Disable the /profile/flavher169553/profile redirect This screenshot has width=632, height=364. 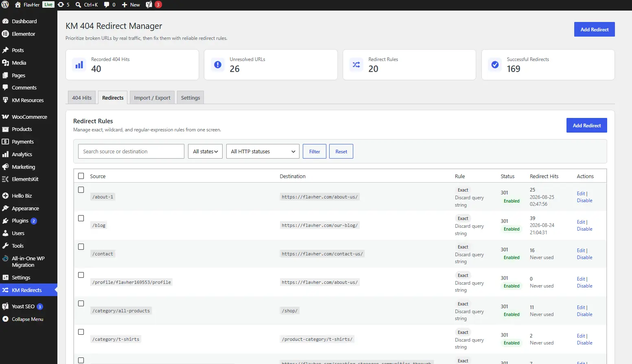coord(584,286)
